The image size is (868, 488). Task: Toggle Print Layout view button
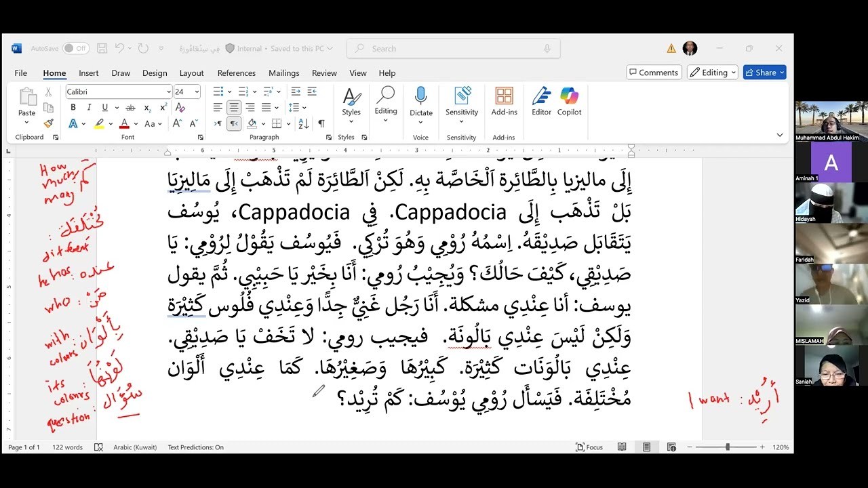(647, 447)
